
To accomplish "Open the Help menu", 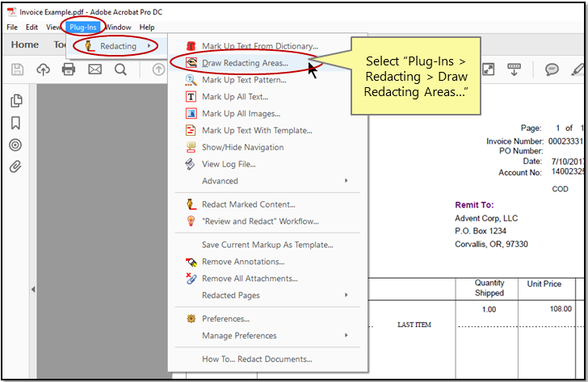I will [x=147, y=27].
